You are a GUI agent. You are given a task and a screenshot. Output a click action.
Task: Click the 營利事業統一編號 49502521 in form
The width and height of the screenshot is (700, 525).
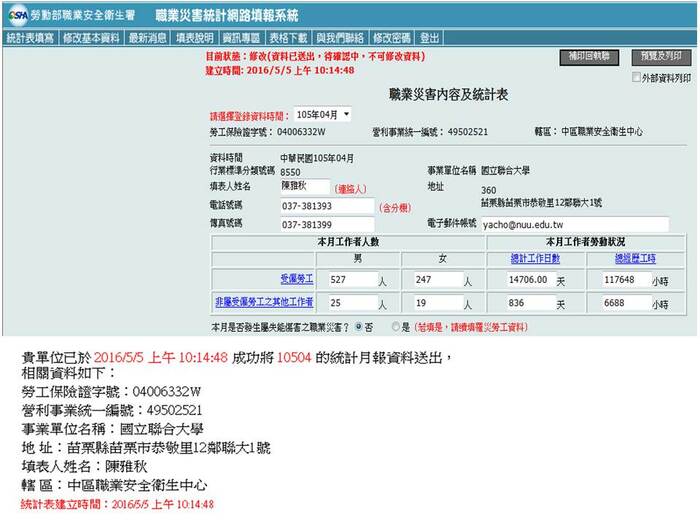point(430,132)
